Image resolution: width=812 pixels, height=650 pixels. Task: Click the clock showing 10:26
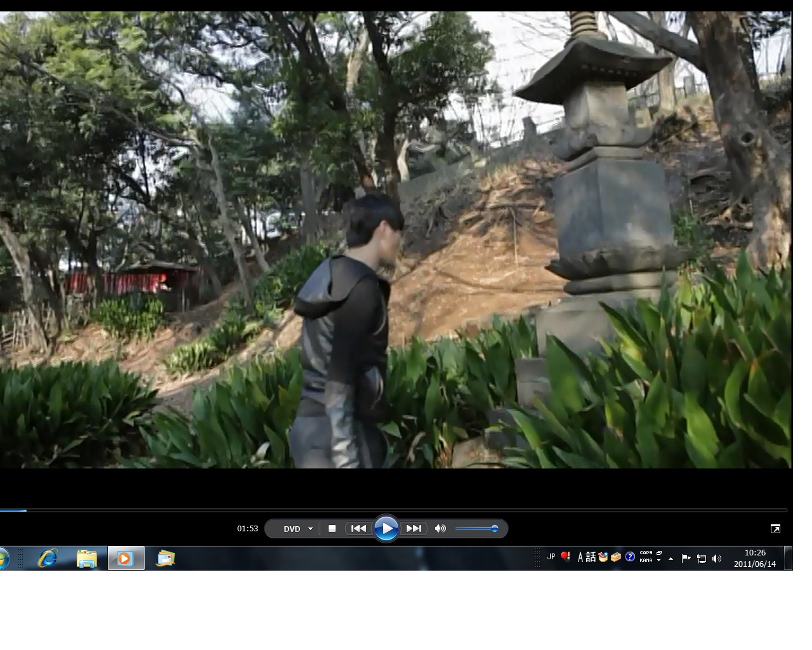tap(755, 553)
